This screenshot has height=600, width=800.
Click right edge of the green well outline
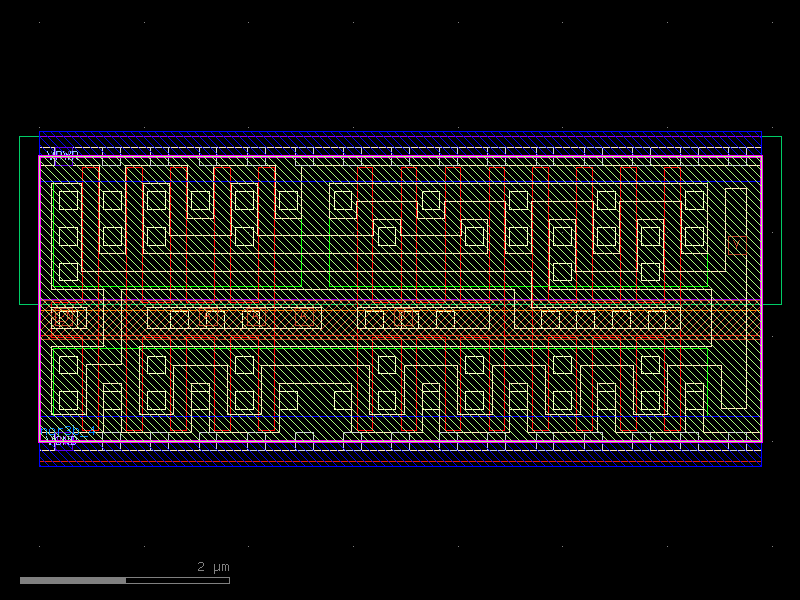[781, 220]
